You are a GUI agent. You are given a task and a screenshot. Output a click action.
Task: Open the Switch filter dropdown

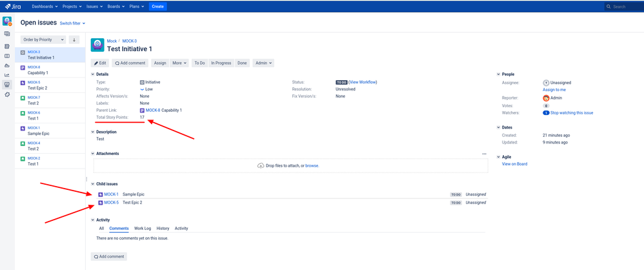point(72,23)
